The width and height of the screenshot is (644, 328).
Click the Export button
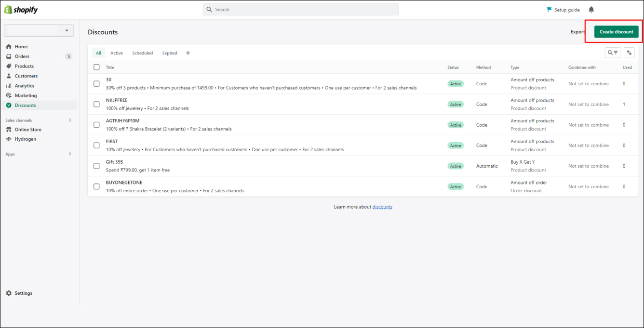577,32
